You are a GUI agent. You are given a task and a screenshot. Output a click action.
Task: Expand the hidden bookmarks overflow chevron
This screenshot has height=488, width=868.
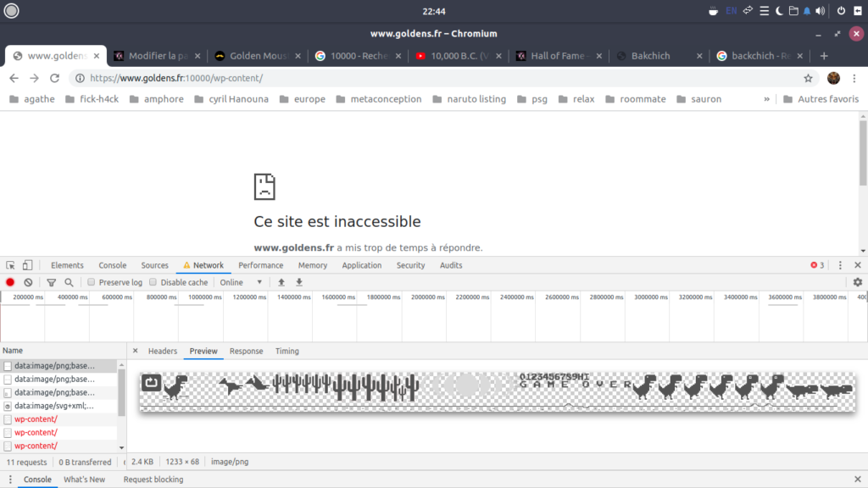click(x=766, y=99)
